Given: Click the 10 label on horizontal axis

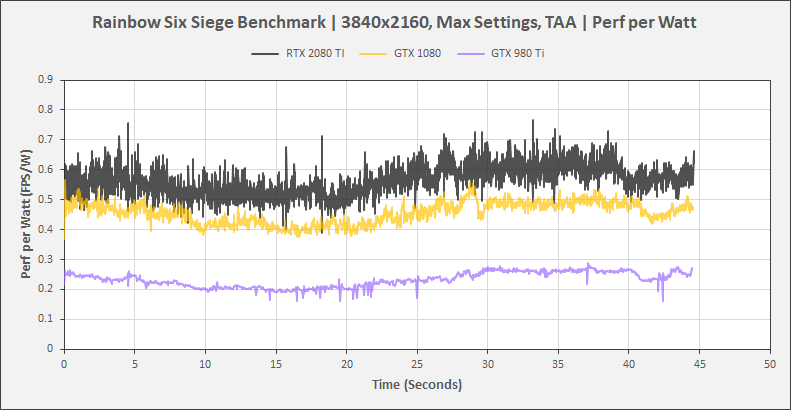Looking at the screenshot, I should 205,362.
